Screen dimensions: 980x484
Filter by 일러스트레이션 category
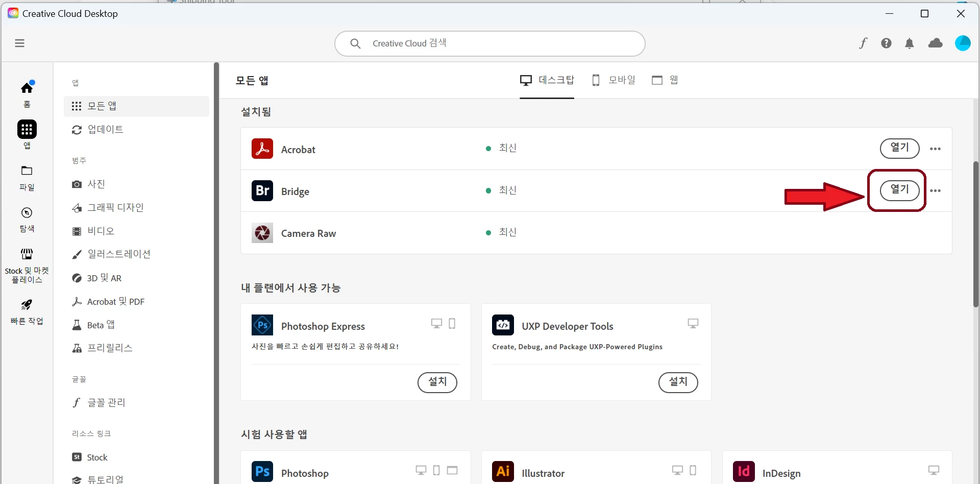[111, 254]
